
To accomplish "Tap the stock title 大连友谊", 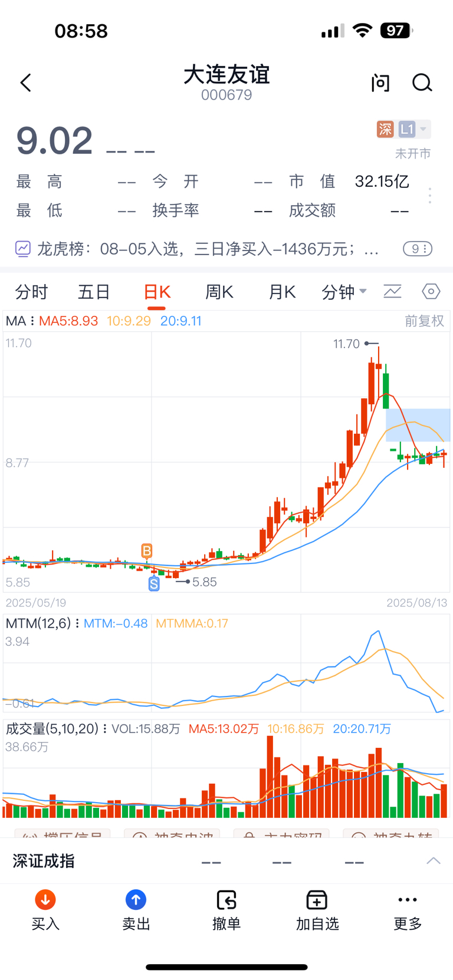I will coord(226,75).
